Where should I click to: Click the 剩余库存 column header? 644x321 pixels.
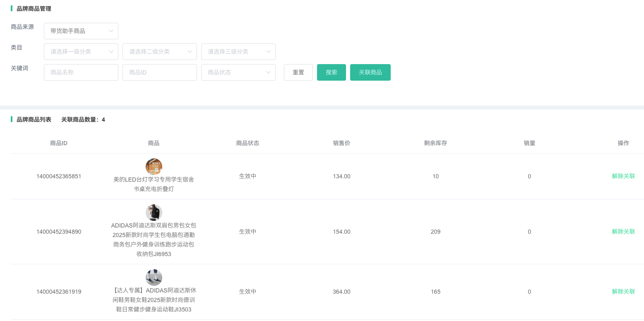click(435, 143)
